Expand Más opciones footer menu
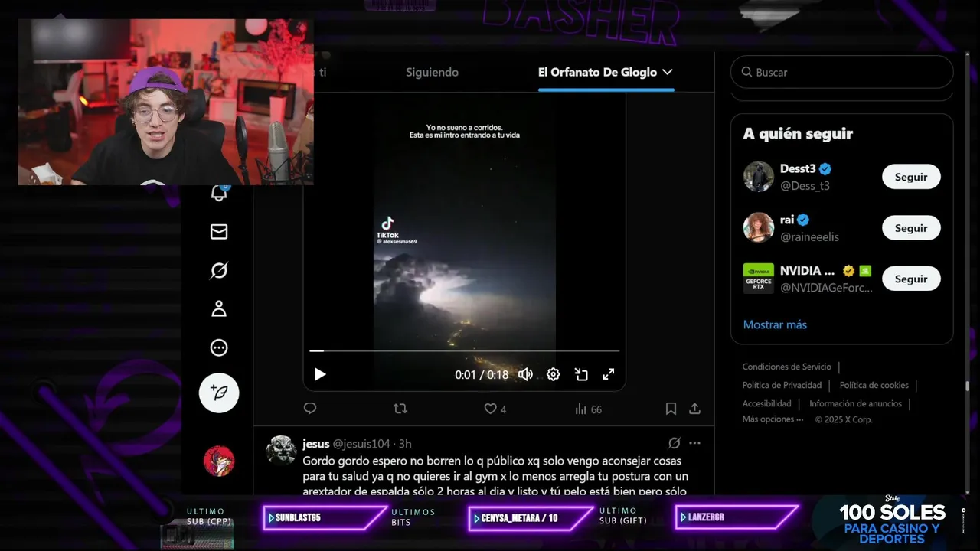The height and width of the screenshot is (551, 980). pyautogui.click(x=773, y=419)
